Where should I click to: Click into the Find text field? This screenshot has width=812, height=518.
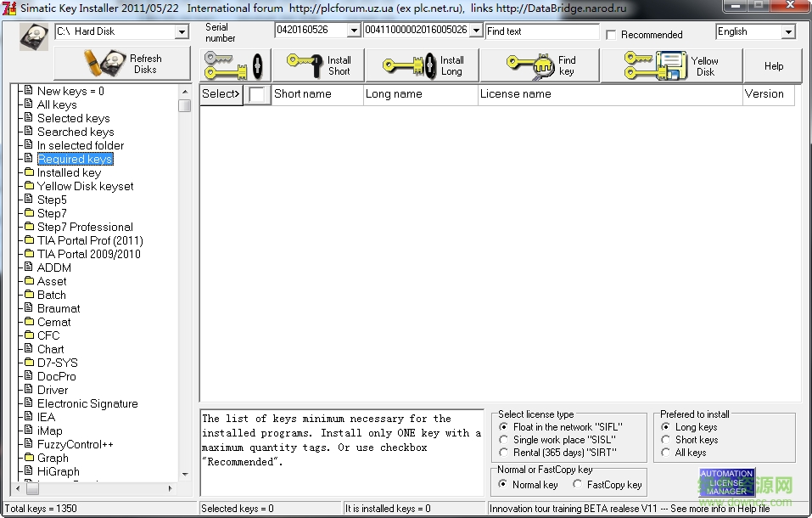[x=542, y=31]
